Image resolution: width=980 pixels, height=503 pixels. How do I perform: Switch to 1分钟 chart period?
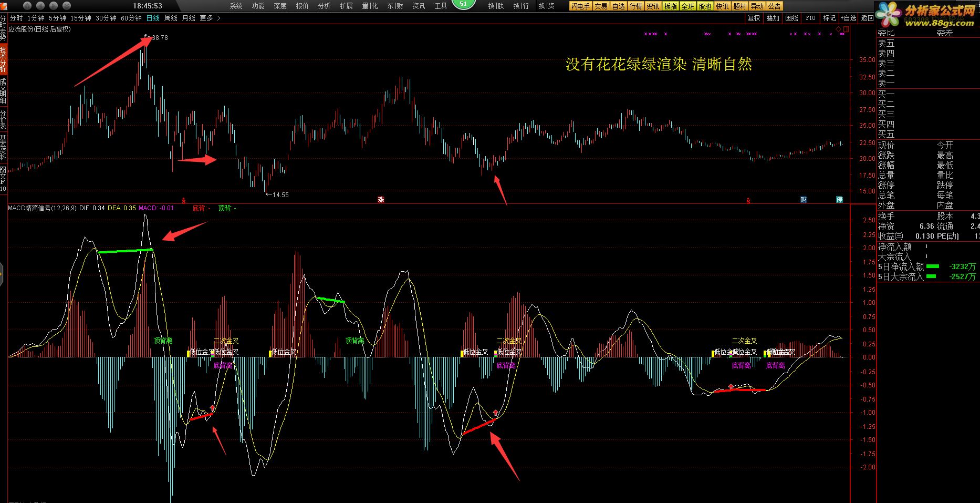tap(36, 18)
